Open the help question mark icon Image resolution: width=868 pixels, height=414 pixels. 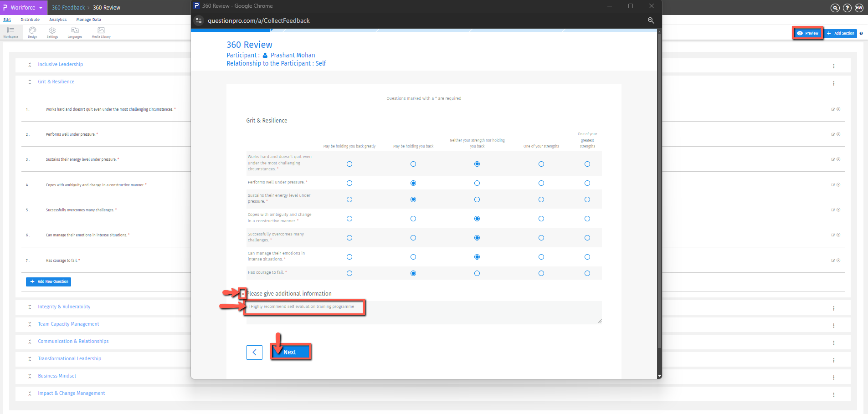pos(847,8)
